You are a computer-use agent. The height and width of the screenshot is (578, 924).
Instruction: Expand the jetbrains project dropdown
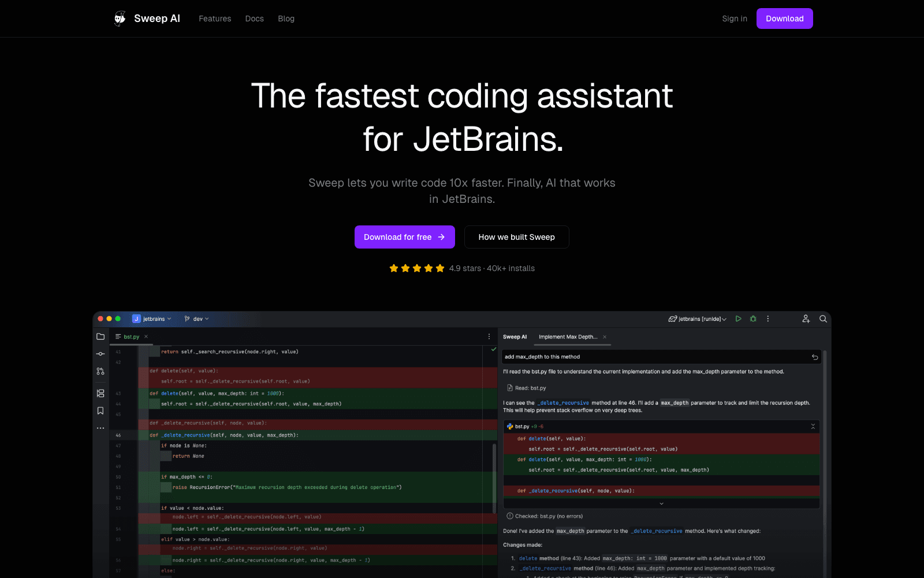coord(152,319)
